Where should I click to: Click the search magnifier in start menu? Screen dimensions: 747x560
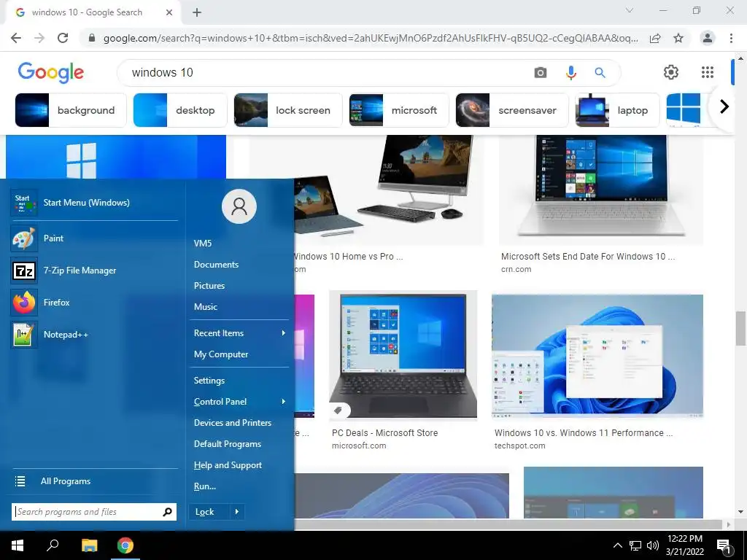(x=167, y=512)
